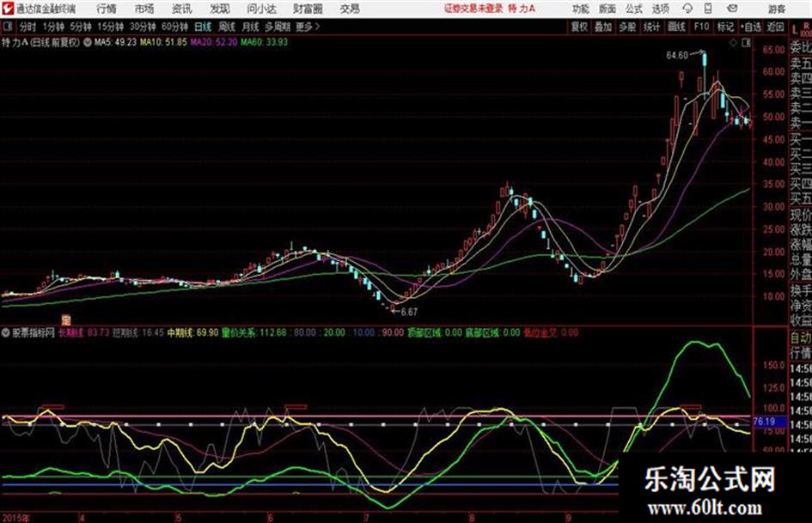
Task: Click the 证券交易未登录 status link
Action: [473, 9]
